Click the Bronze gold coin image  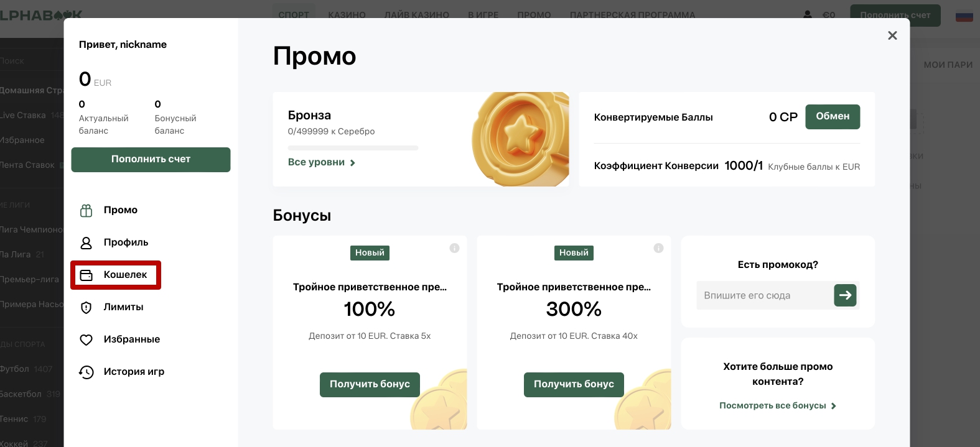pos(521,139)
